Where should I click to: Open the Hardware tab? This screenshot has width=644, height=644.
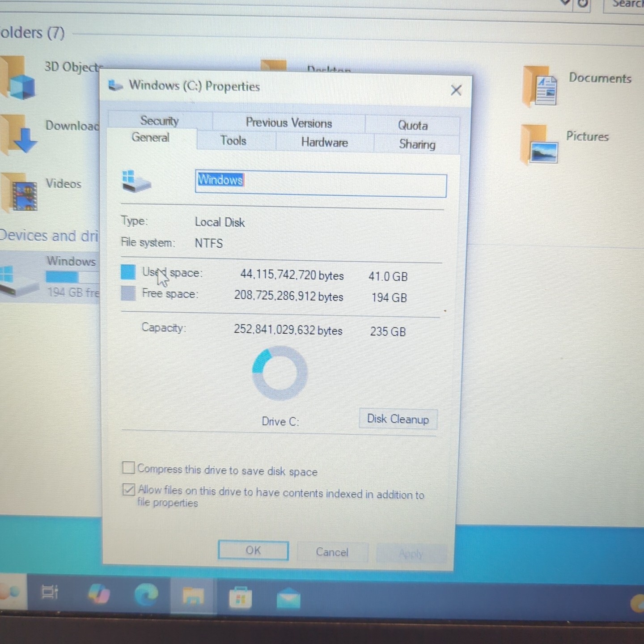pyautogui.click(x=325, y=142)
